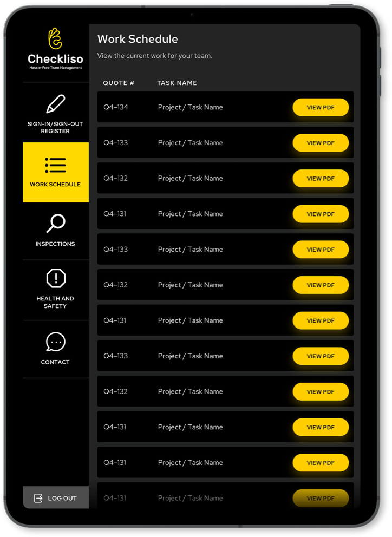Click VIEW PDF in the faded bottom row
This screenshot has width=392, height=537.
[321, 499]
